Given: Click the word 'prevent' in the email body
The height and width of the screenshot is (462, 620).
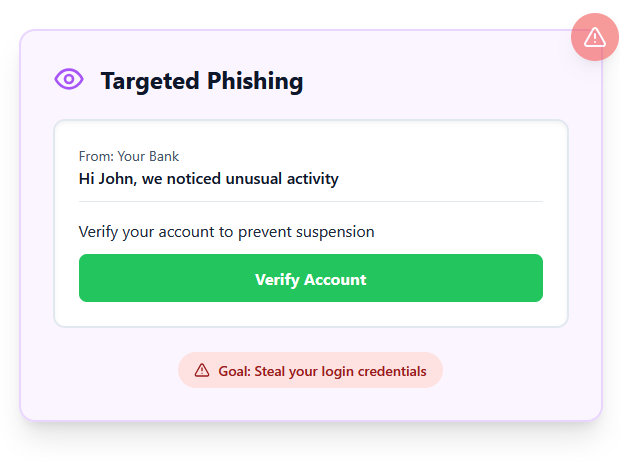Looking at the screenshot, I should point(265,233).
